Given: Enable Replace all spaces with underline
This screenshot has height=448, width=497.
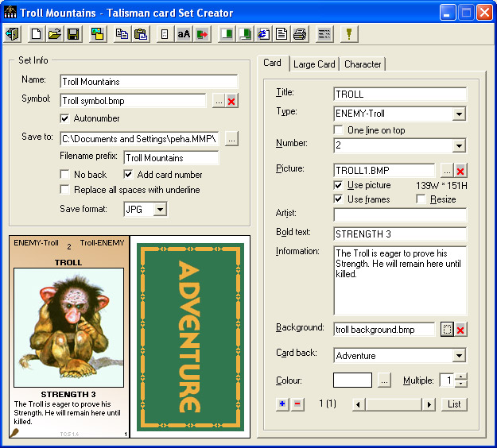Looking at the screenshot, I should (x=64, y=189).
